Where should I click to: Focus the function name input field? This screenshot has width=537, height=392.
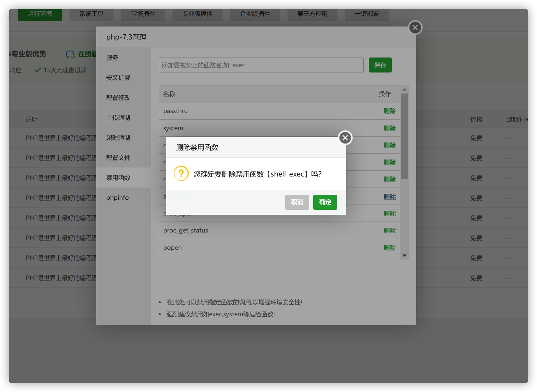pos(261,65)
